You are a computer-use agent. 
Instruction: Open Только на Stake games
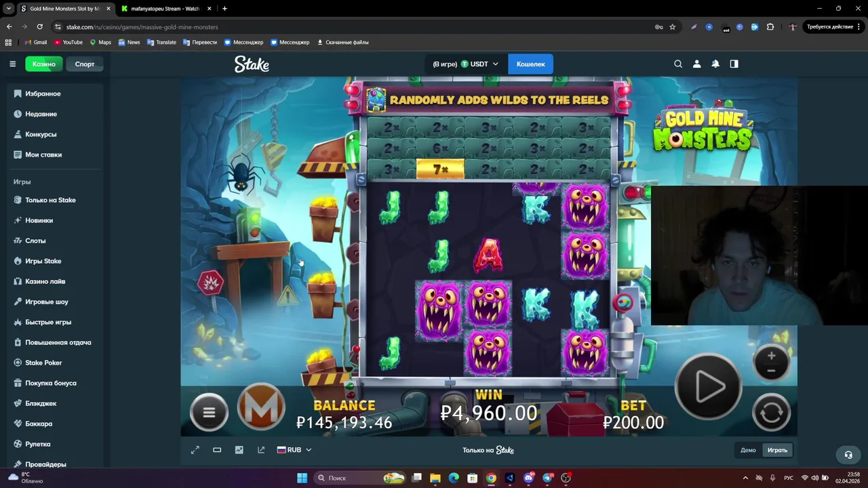(x=54, y=200)
